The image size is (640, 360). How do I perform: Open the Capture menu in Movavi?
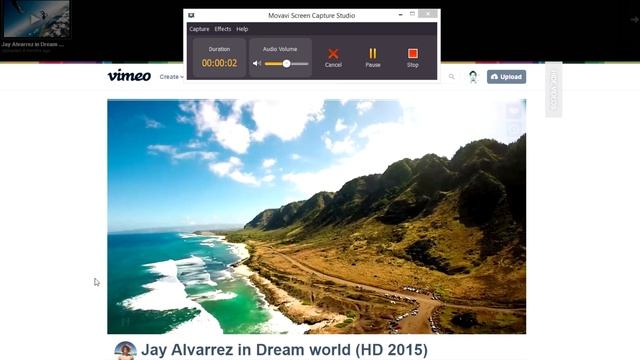pyautogui.click(x=199, y=29)
